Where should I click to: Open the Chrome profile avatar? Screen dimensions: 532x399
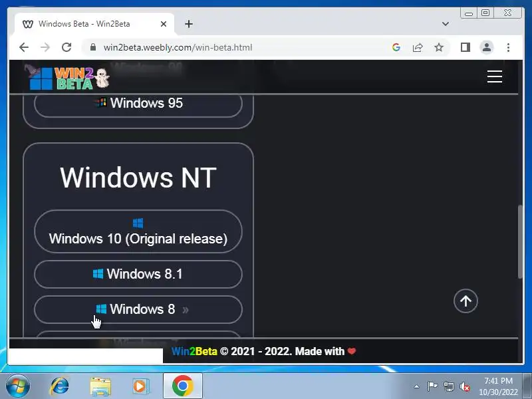click(487, 47)
